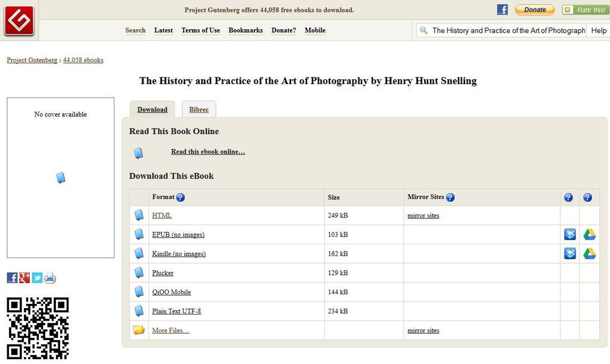
Task: Save EPUB to Dropbox icon
Action: pyautogui.click(x=569, y=235)
